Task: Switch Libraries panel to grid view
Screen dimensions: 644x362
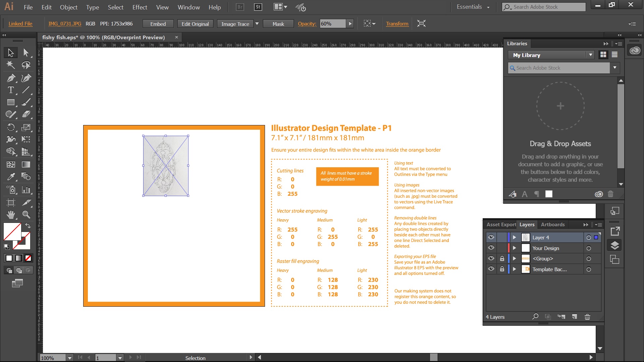Action: pos(603,55)
